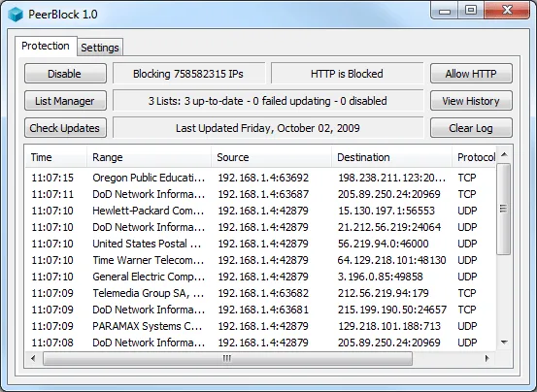Screen dimensions: 537x392
Task: Open the List Manager
Action: (65, 101)
